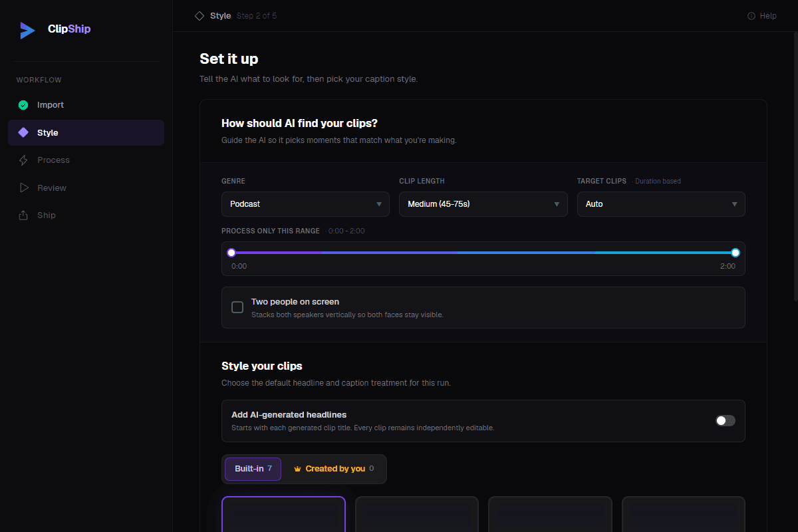Click the purple Style diamond icon in sidebar

coord(23,132)
